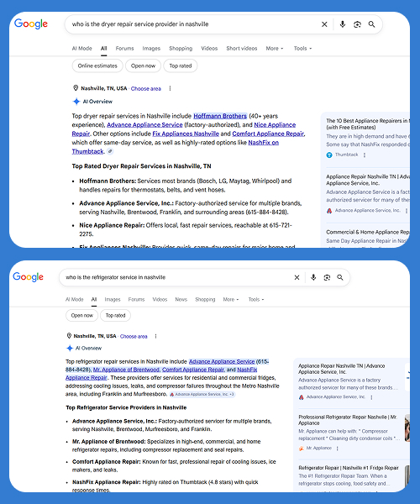Open image search lens in dryer repair search
The height and width of the screenshot is (504, 420).
(357, 24)
